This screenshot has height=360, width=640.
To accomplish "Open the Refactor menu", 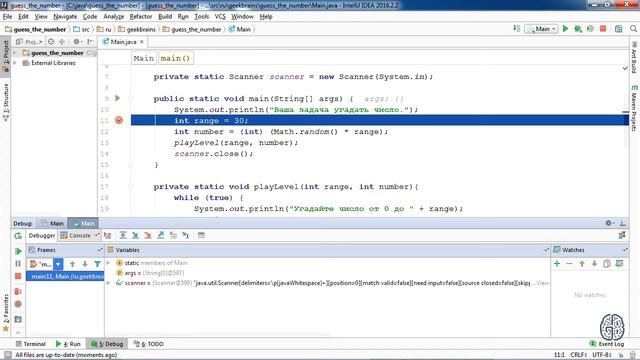I will point(141,16).
